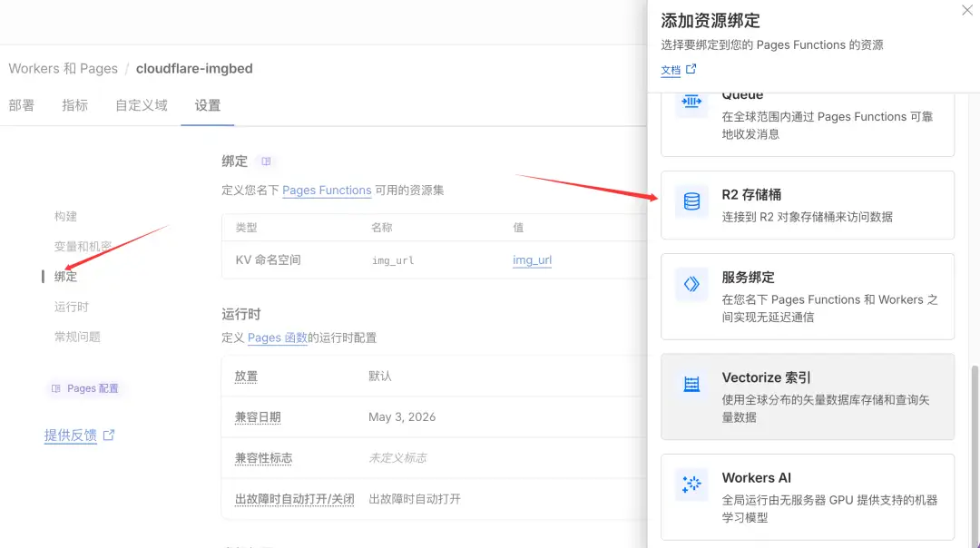Open the Pages 配置 badge link
Image resolution: width=980 pixels, height=548 pixels.
click(x=85, y=388)
